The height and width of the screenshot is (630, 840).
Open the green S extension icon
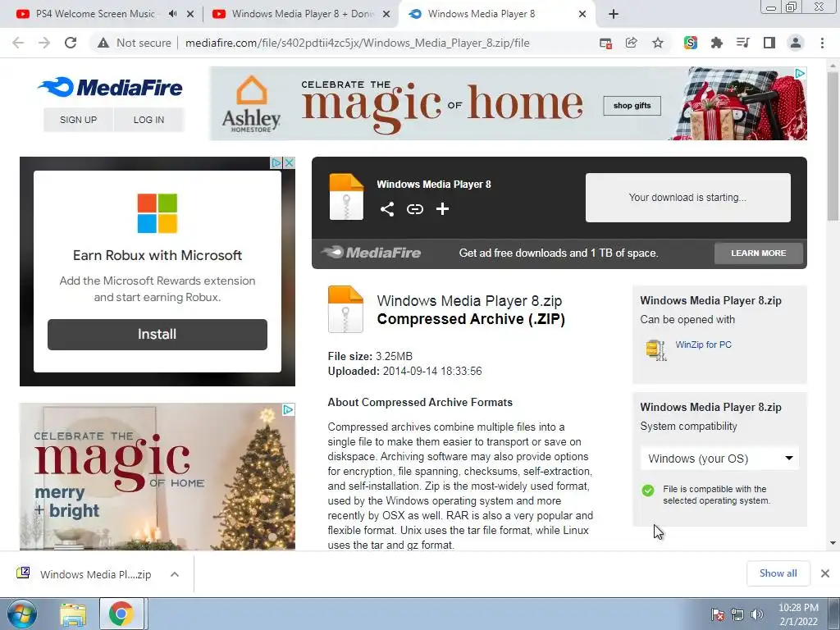[x=690, y=43]
